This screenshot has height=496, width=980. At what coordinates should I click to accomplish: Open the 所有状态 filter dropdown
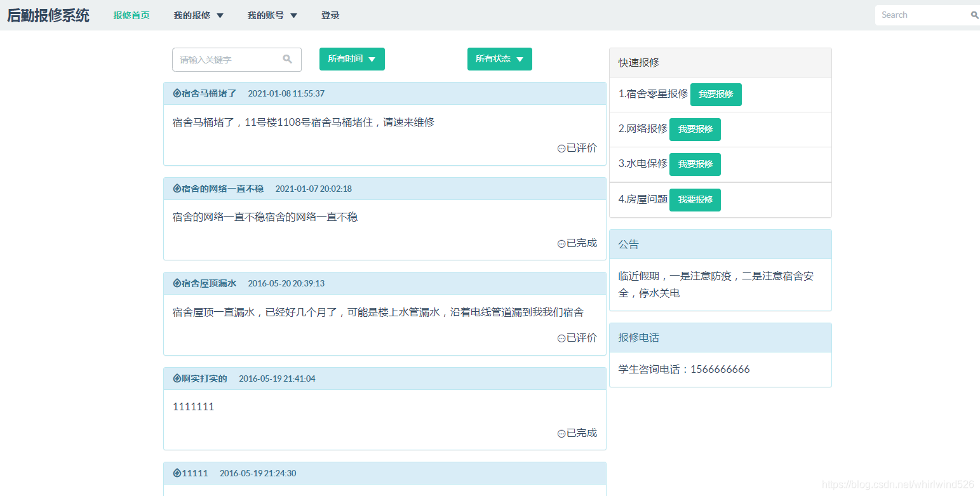[x=500, y=58]
